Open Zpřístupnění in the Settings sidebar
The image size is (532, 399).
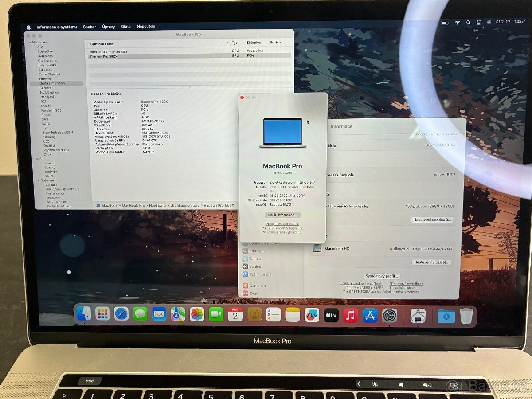pyautogui.click(x=257, y=274)
